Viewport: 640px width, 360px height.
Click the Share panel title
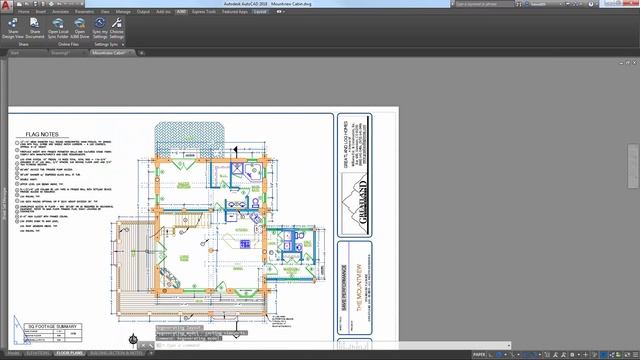coord(23,44)
